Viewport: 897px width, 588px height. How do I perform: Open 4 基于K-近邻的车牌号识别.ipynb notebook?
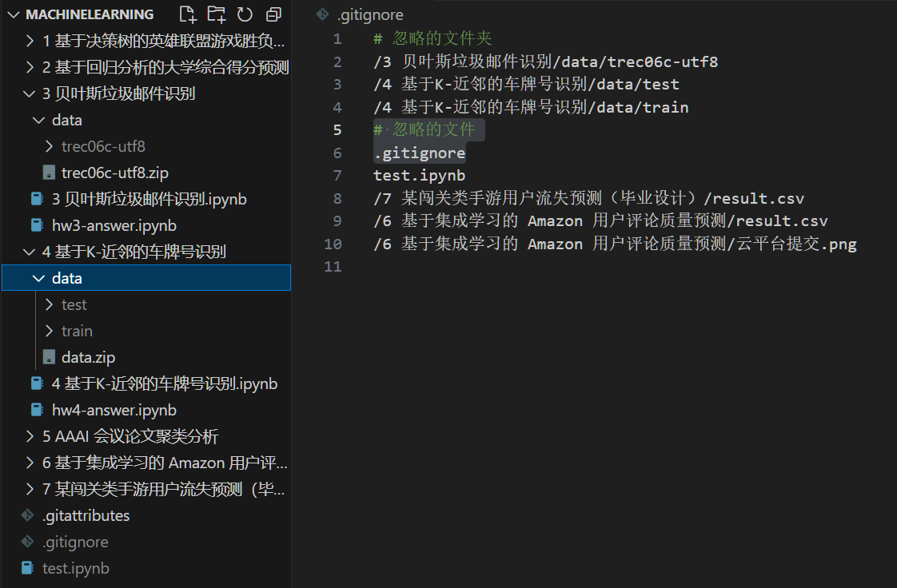coord(165,383)
